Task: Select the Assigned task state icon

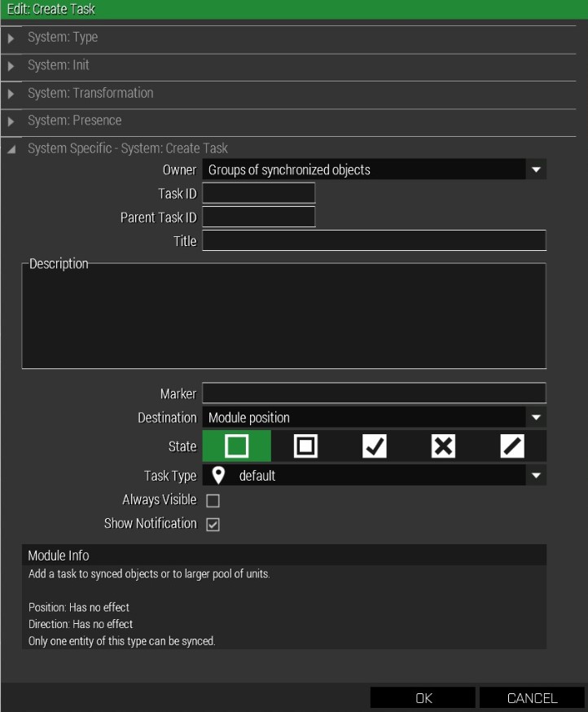Action: click(305, 446)
